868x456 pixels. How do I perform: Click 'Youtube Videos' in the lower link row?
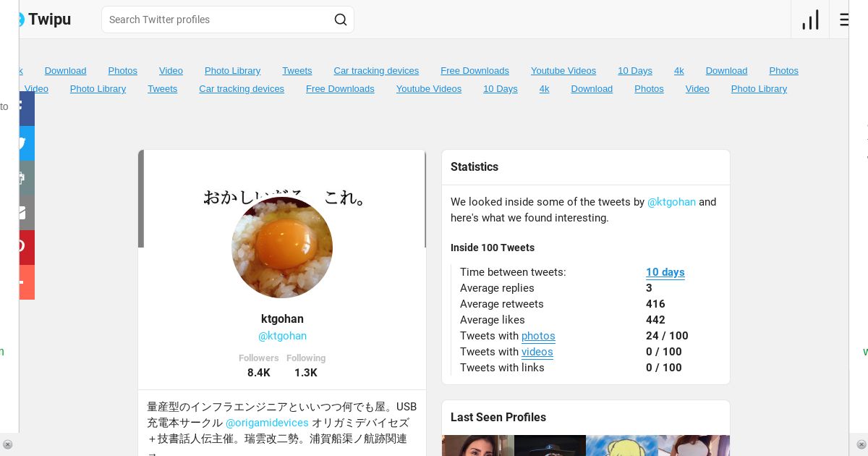point(429,89)
